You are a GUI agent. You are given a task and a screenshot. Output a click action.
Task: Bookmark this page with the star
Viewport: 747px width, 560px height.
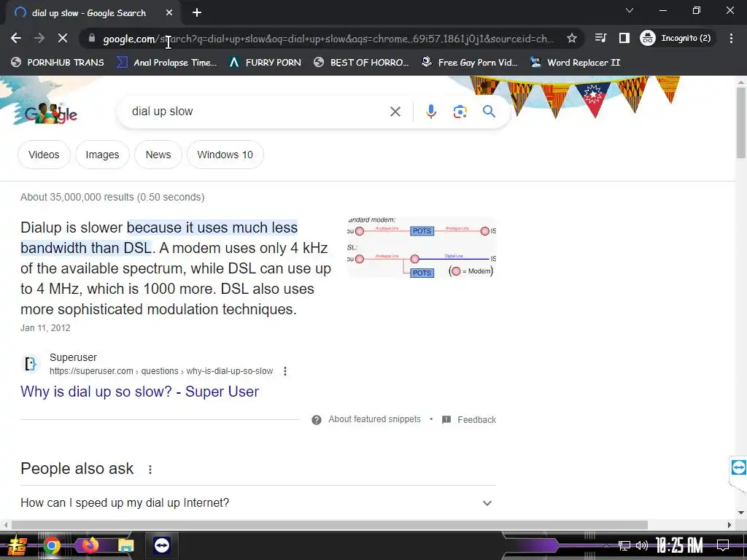[x=572, y=38]
